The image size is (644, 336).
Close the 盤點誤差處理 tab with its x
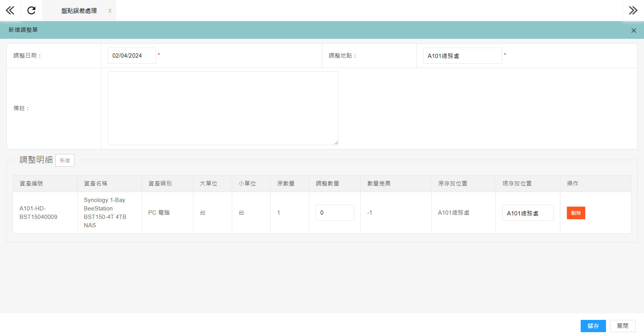click(110, 11)
